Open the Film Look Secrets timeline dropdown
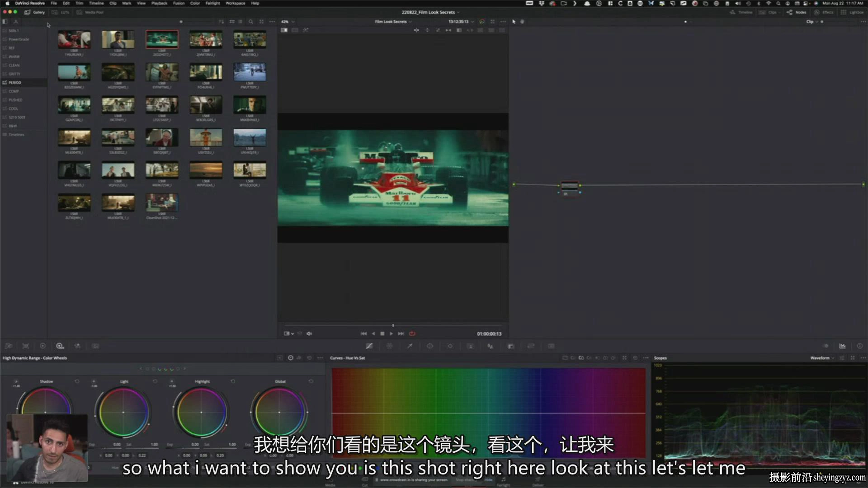 (x=393, y=22)
